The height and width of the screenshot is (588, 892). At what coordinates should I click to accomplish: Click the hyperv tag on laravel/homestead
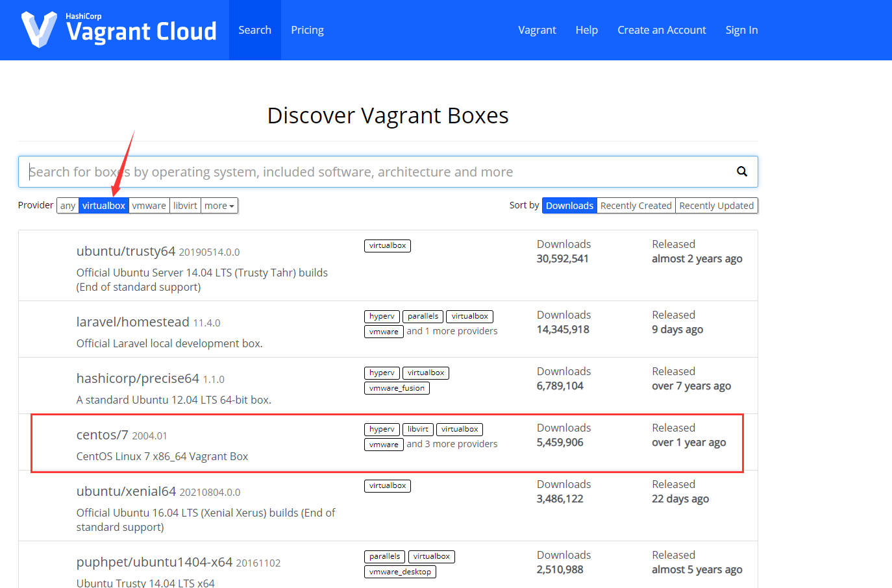382,316
